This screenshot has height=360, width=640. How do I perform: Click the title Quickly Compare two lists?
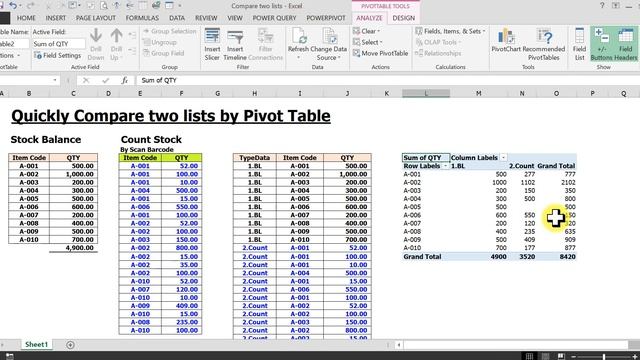pos(171,116)
